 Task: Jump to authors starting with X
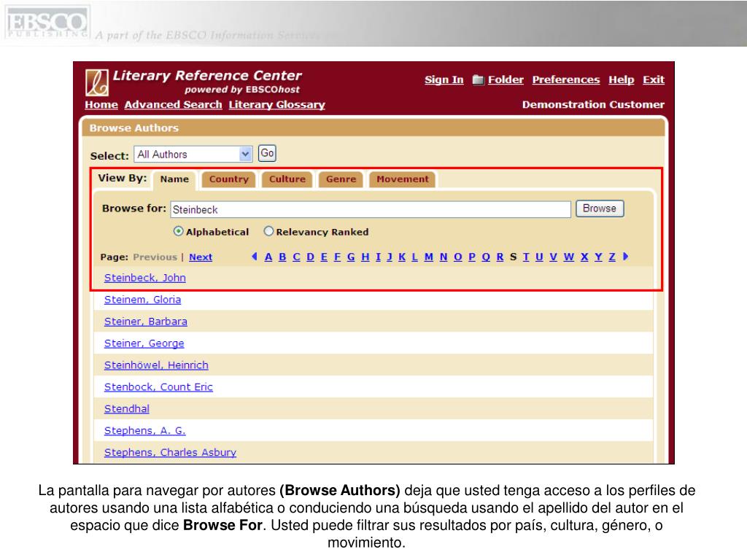(x=584, y=257)
